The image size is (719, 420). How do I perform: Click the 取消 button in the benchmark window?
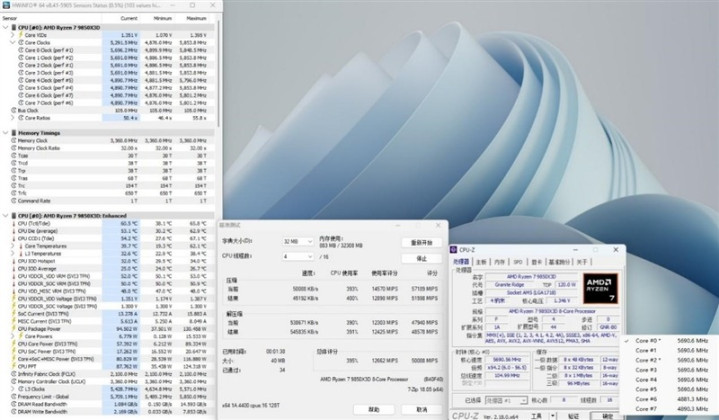tap(421, 409)
